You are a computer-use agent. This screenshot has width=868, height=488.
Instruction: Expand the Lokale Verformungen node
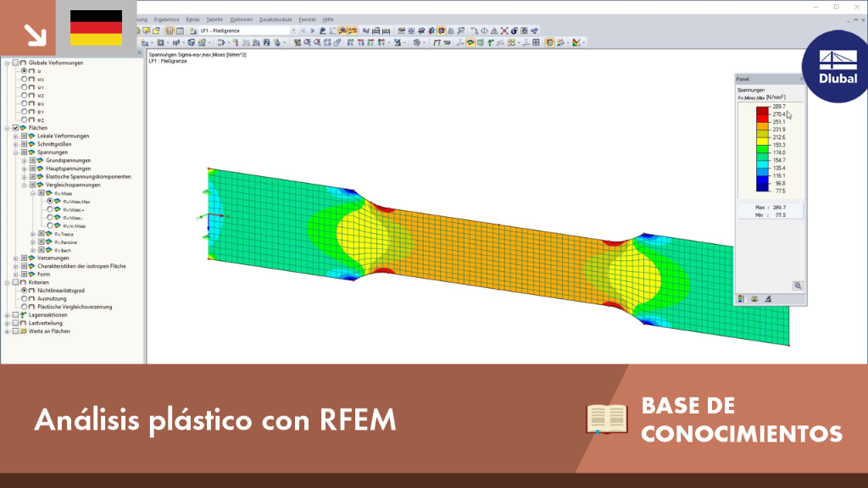coord(15,136)
